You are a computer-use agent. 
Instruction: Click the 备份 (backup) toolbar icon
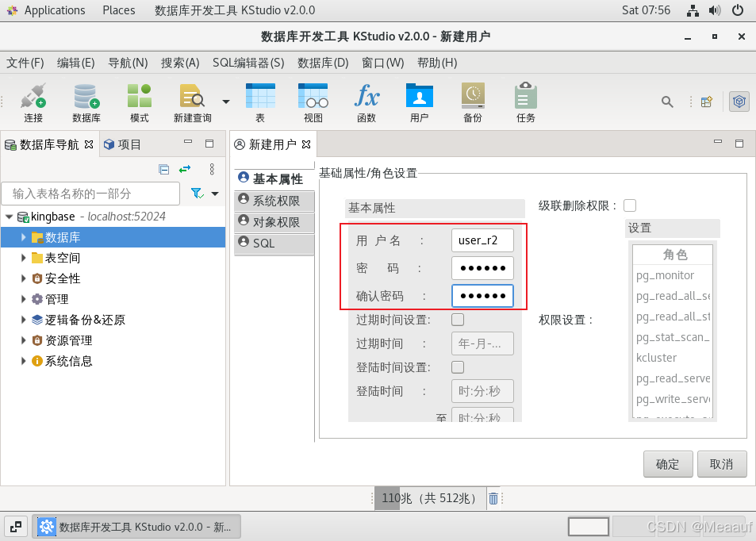(473, 102)
